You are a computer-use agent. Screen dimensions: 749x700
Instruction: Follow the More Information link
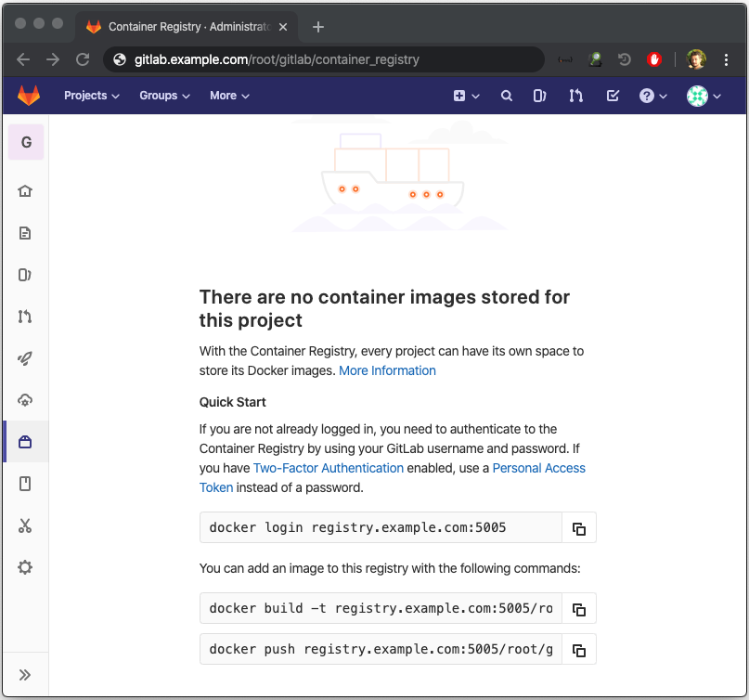pyautogui.click(x=387, y=370)
